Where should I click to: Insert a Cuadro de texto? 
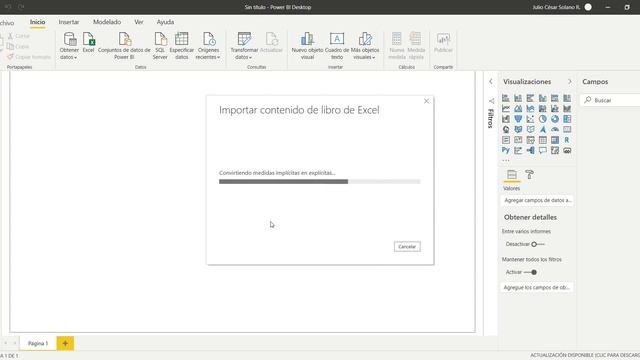pos(337,46)
